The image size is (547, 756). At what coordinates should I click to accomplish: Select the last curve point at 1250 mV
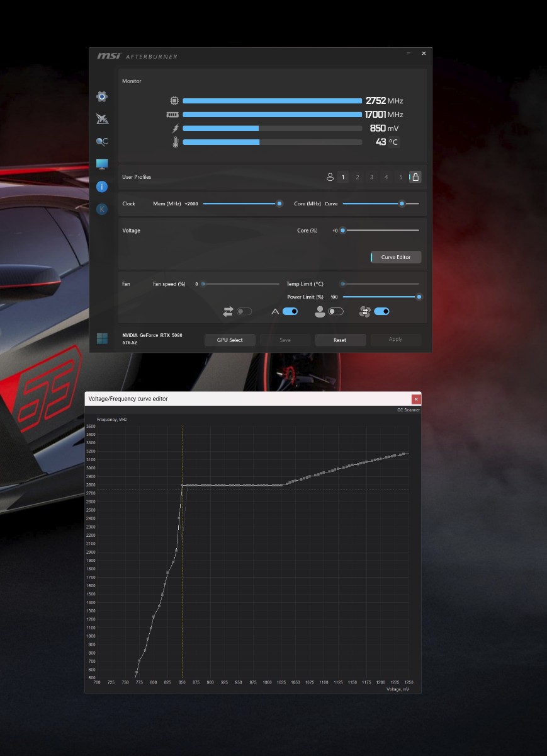tap(408, 454)
